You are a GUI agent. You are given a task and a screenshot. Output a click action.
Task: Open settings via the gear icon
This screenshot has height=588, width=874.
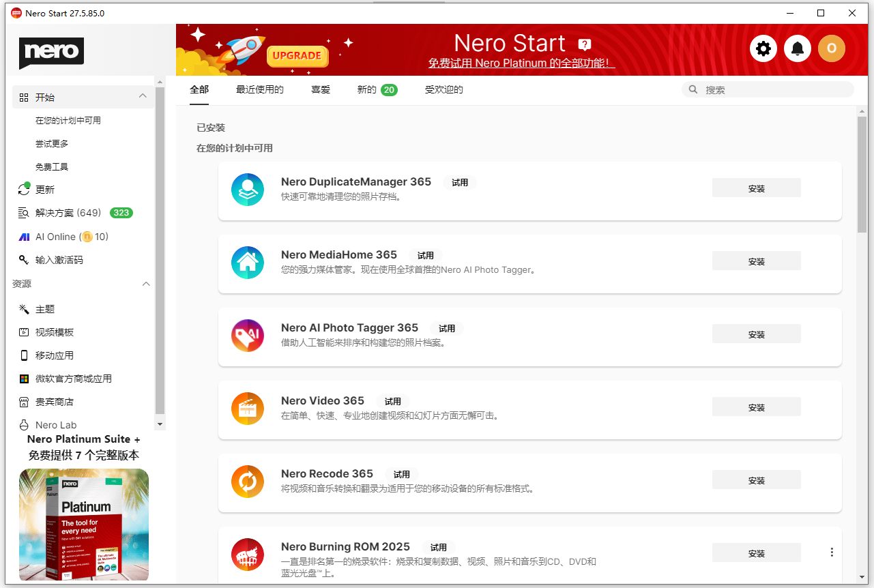pos(763,48)
